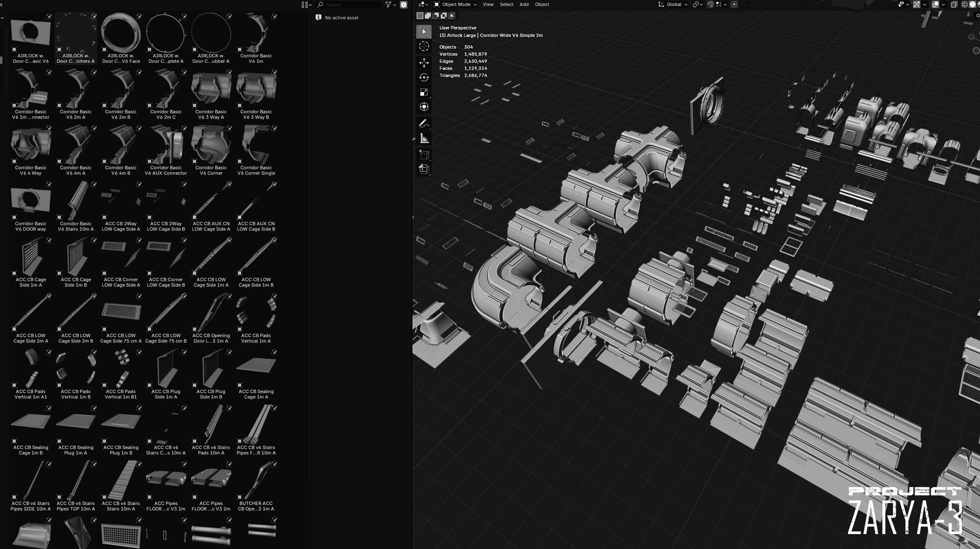Choose the Subtract selection mode icon
The height and width of the screenshot is (549, 980).
pos(436,16)
